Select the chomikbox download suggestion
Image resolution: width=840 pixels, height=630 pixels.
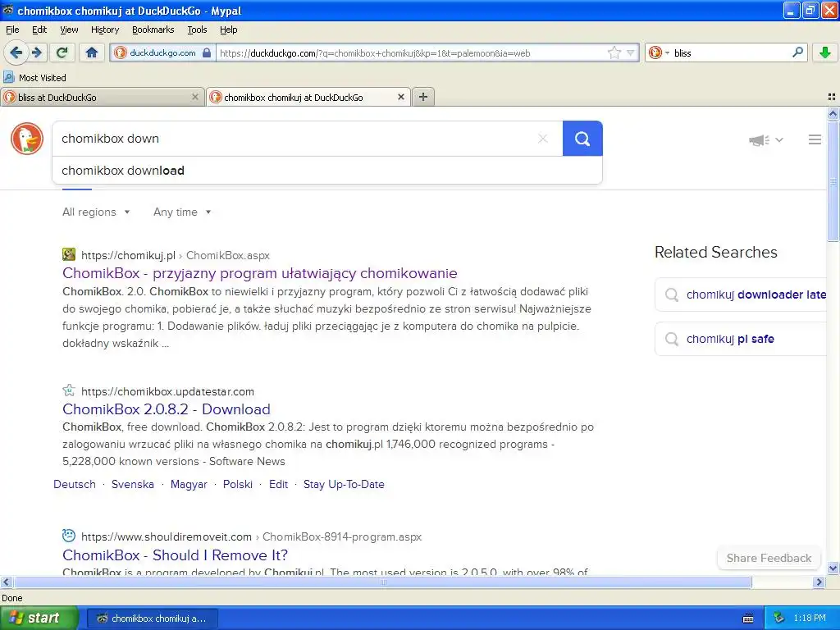click(x=326, y=171)
